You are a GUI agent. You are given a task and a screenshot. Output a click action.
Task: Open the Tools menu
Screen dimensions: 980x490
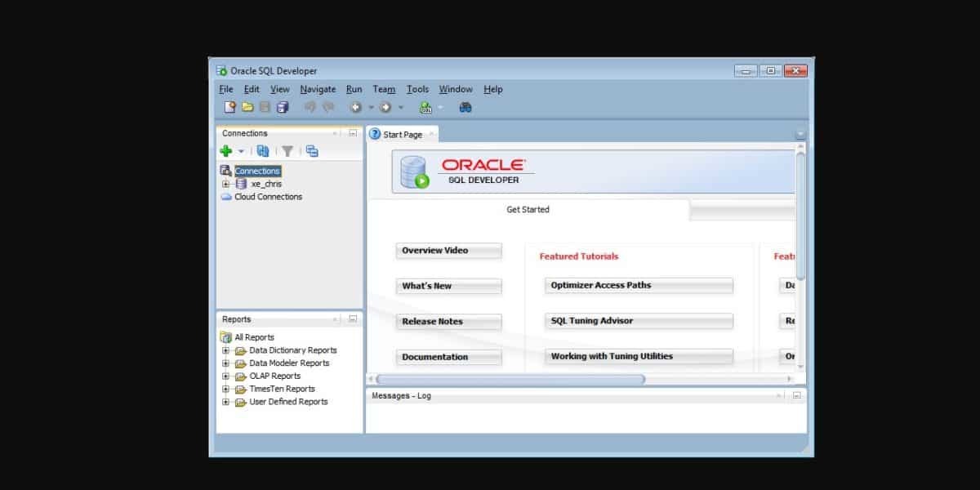pyautogui.click(x=417, y=89)
